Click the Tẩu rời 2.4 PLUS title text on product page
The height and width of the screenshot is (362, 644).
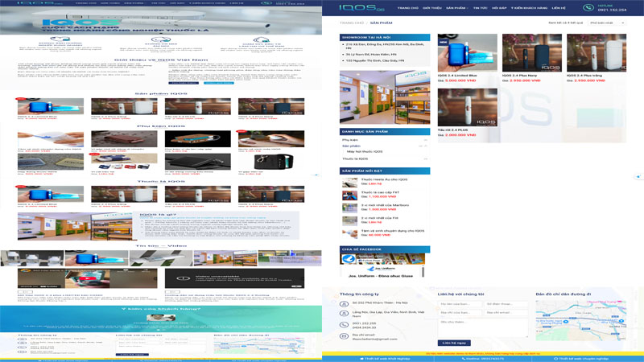click(452, 130)
